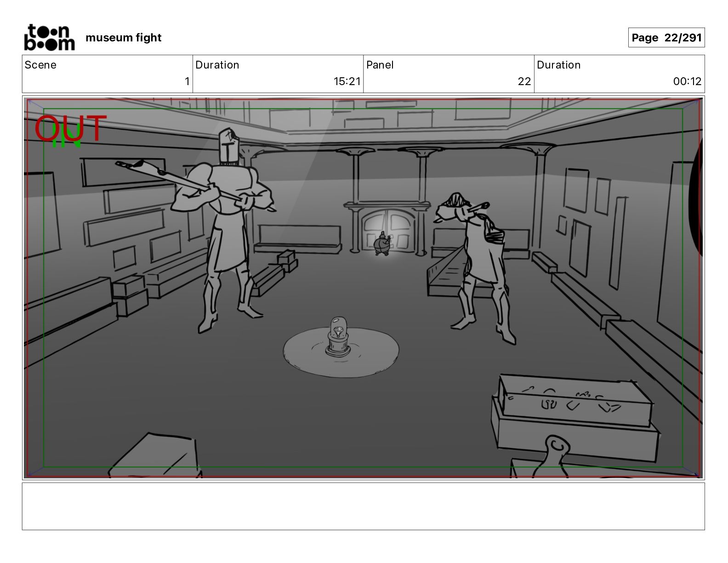Screen dimensions: 728x563
Task: Click the panel Duration 00:12 value
Action: point(687,81)
